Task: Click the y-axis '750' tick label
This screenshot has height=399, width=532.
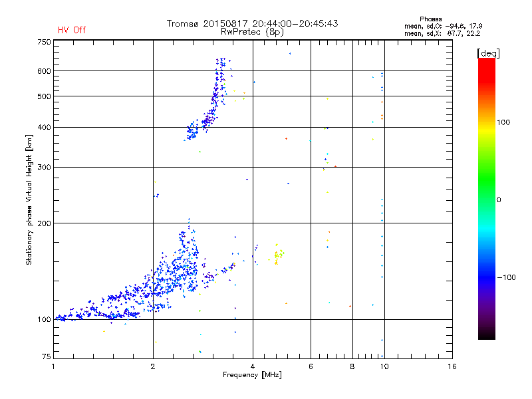Action: point(44,42)
